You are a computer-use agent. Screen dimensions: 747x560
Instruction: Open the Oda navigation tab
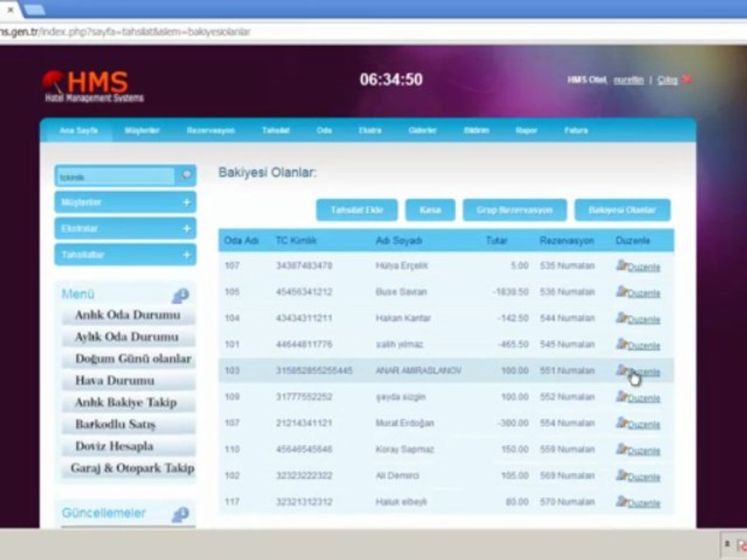[324, 131]
